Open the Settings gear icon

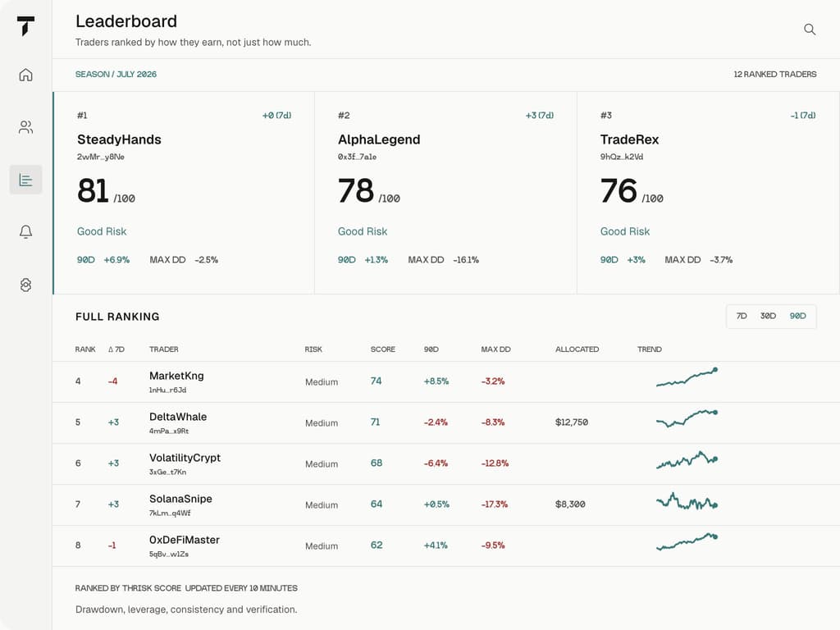tap(25, 285)
